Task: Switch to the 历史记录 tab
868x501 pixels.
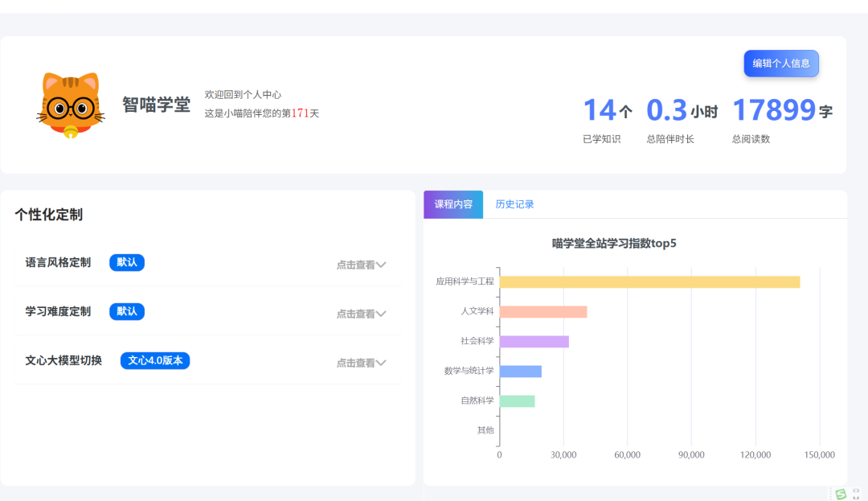Action: (x=514, y=203)
